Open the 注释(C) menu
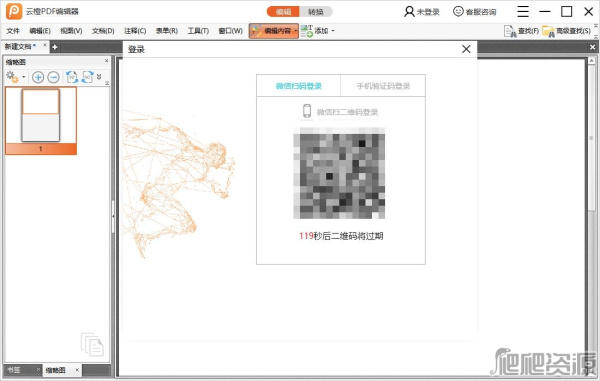The height and width of the screenshot is (381, 600). 135,31
